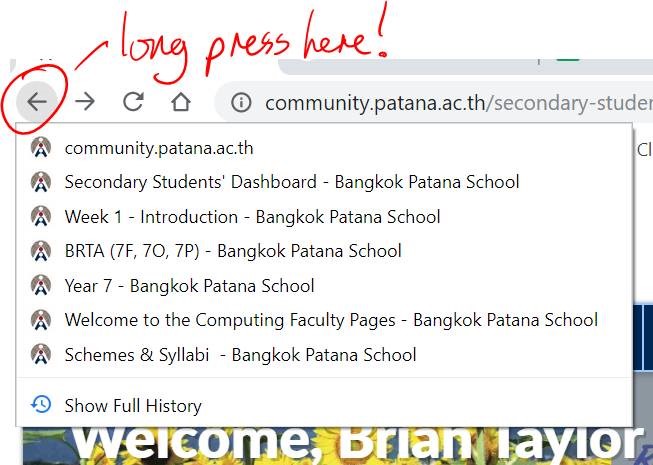Open Welcome to the Computing Faculty Pages entry
The width and height of the screenshot is (653, 465).
(324, 320)
